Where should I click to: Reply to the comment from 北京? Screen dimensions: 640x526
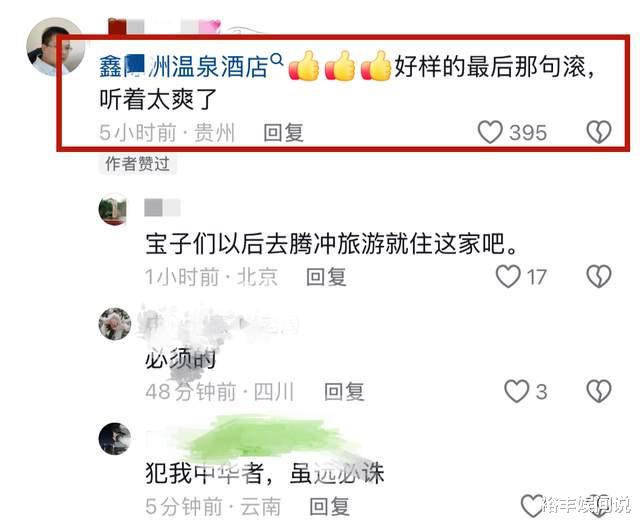[326, 277]
